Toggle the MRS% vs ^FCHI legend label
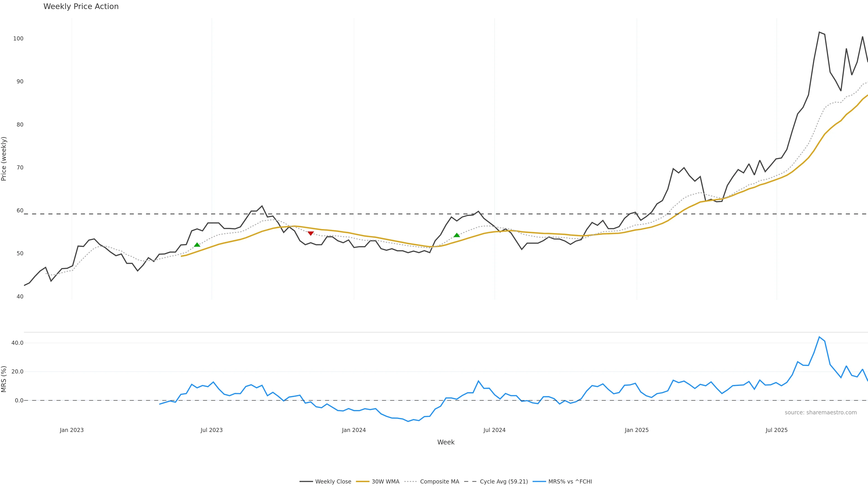Screen dimensions: 868x488 [570, 482]
